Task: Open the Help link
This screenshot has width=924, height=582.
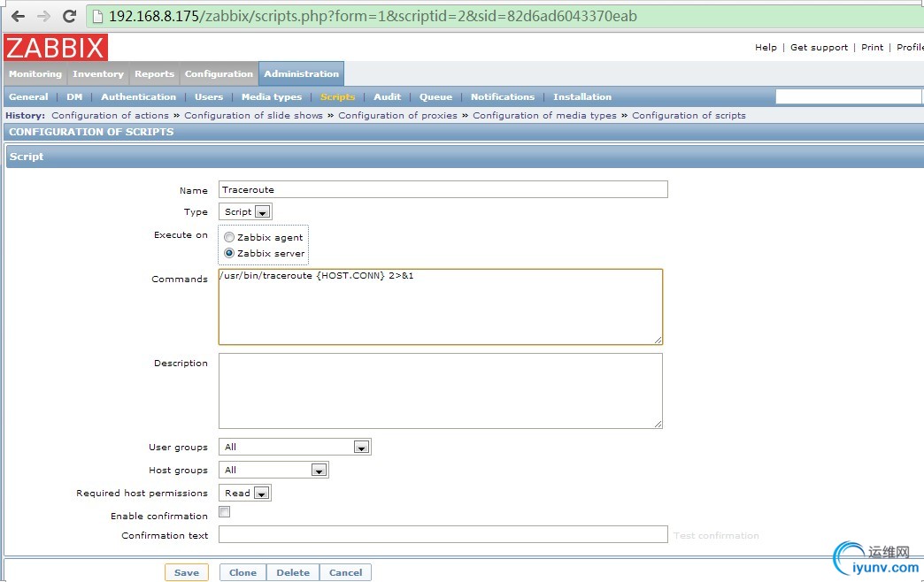Action: click(766, 48)
